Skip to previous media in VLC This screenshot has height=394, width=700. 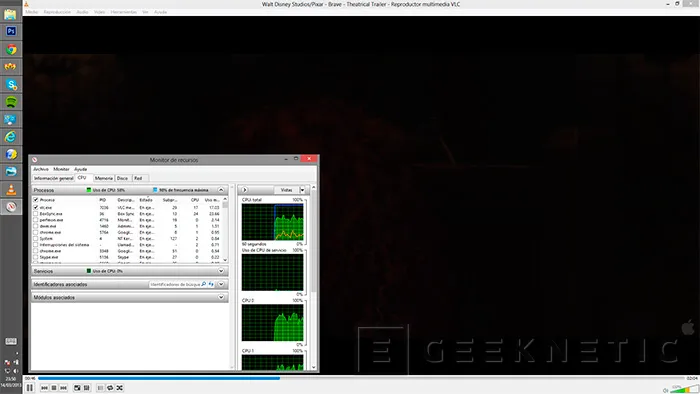coord(44,388)
